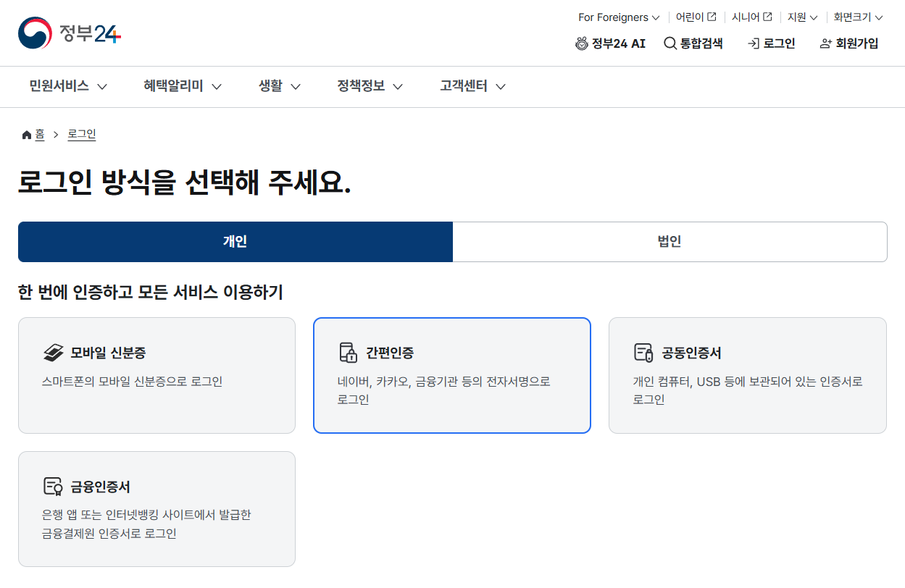905x588 pixels.
Task: Click text "개인 컴퓨터, USB 등에 보관되어 있는 인증서로"
Action: click(x=748, y=382)
